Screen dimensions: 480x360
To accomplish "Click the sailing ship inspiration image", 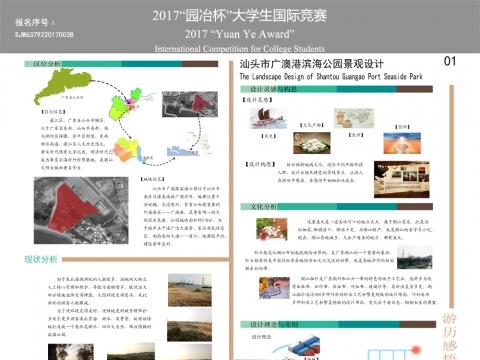I will 268,118.
